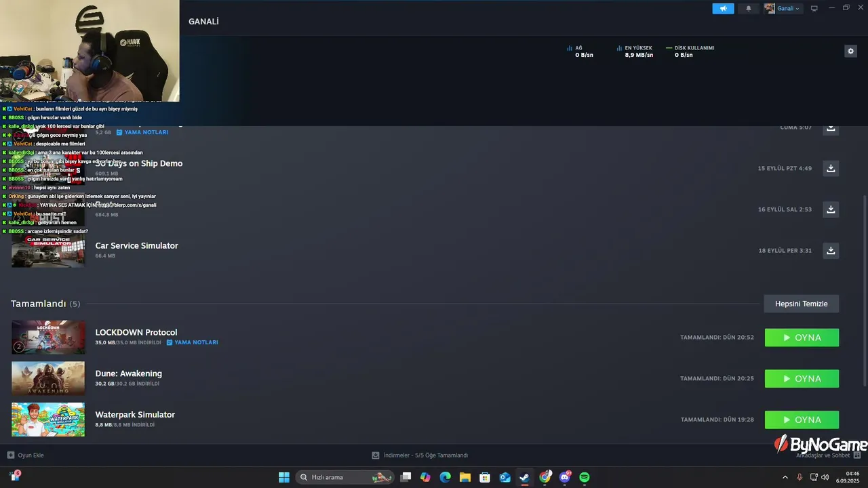
Task: Open the volume tray icon
Action: click(x=825, y=477)
